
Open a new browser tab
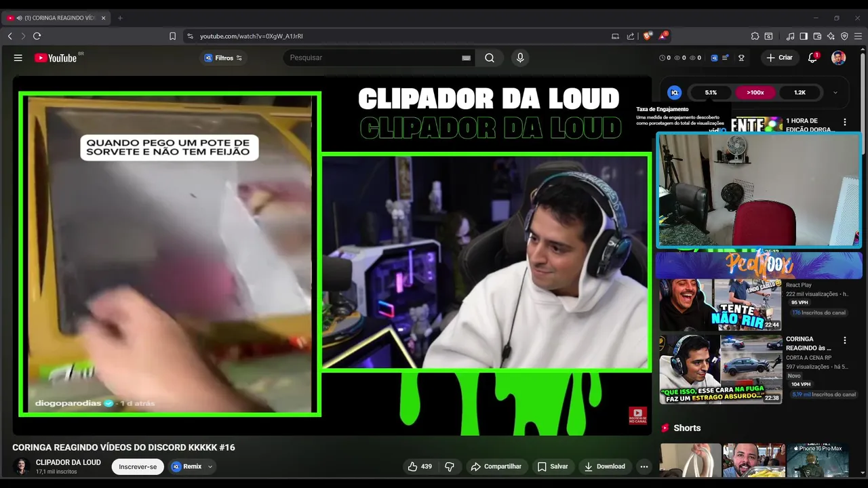120,18
